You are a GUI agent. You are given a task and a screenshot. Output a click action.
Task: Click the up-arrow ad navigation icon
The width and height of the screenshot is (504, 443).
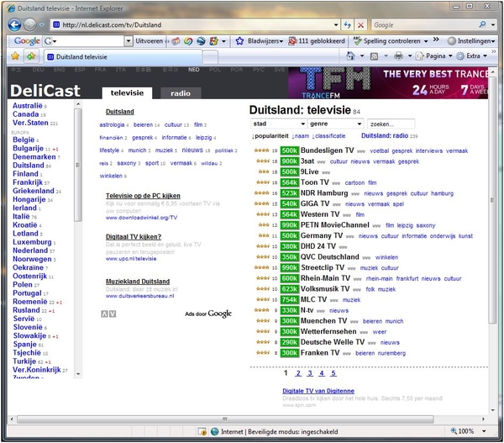click(x=104, y=314)
